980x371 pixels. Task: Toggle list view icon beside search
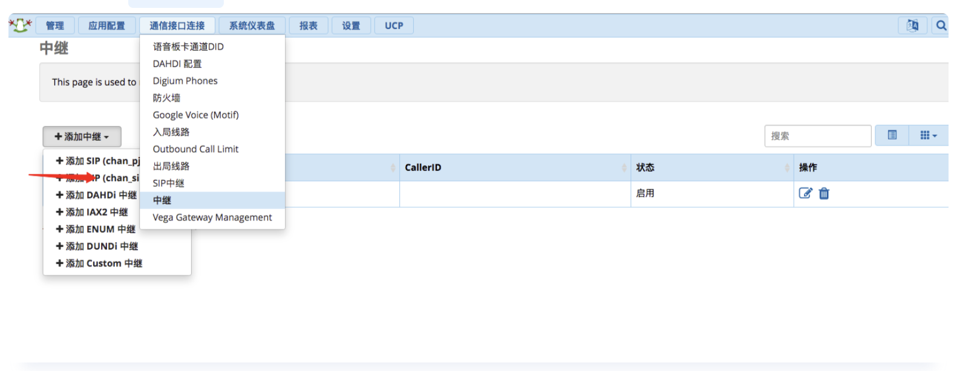(892, 135)
